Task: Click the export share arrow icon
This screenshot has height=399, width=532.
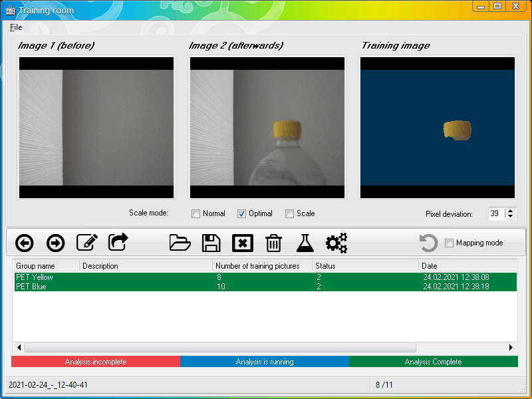Action: click(118, 243)
